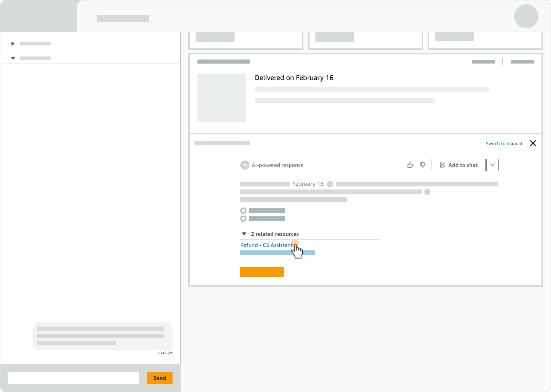The image size is (551, 392).
Task: Click the AI-powered response sparkle icon
Action: coord(245,165)
